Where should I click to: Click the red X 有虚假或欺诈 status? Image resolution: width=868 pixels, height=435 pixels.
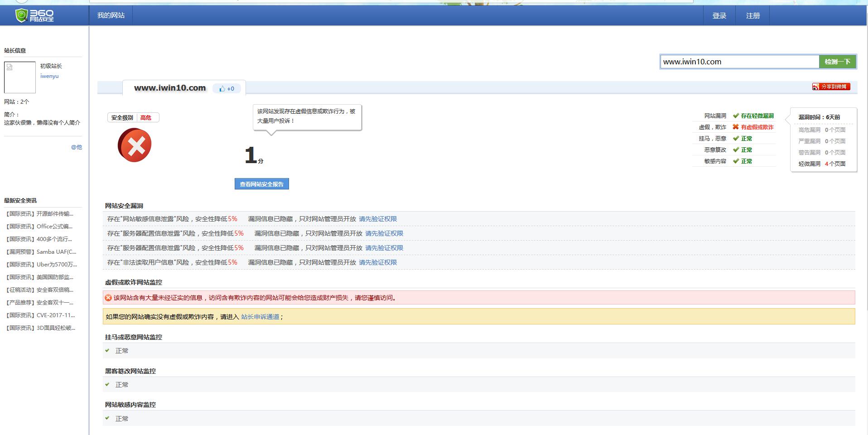pos(736,127)
